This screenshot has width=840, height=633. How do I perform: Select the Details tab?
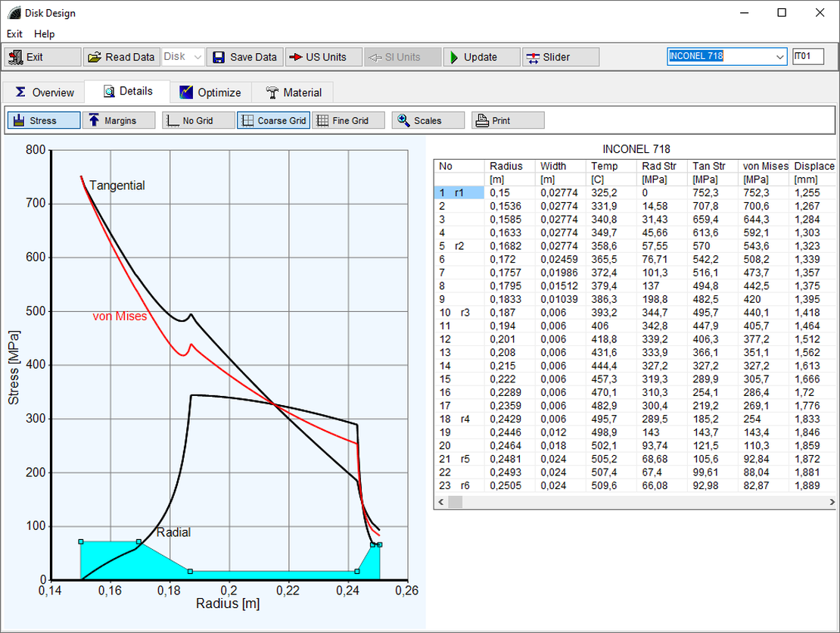127,91
